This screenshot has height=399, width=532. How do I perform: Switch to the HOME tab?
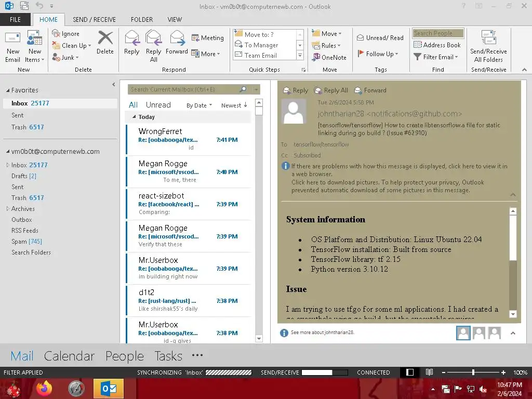point(48,19)
